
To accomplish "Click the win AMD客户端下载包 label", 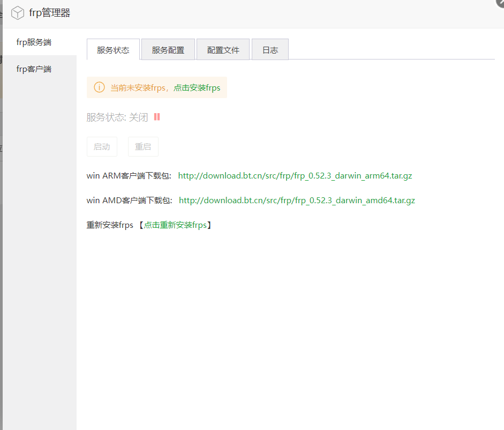I will 129,201.
